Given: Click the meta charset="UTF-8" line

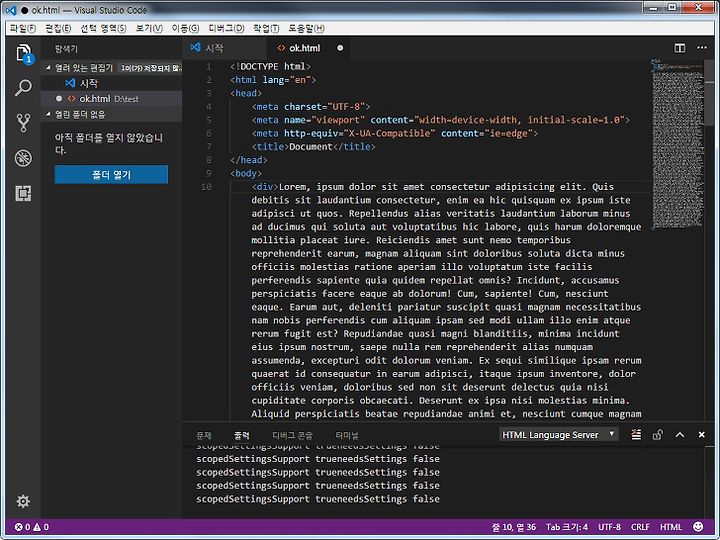Looking at the screenshot, I should [x=310, y=107].
